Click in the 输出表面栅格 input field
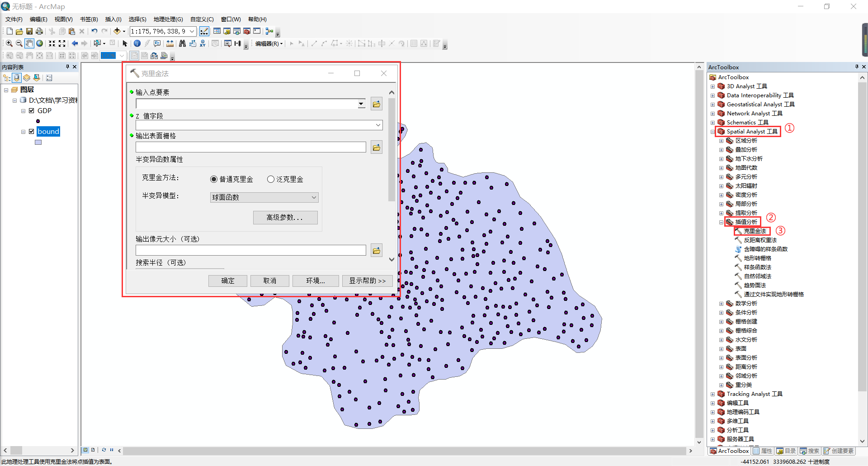This screenshot has width=868, height=466. pyautogui.click(x=251, y=147)
